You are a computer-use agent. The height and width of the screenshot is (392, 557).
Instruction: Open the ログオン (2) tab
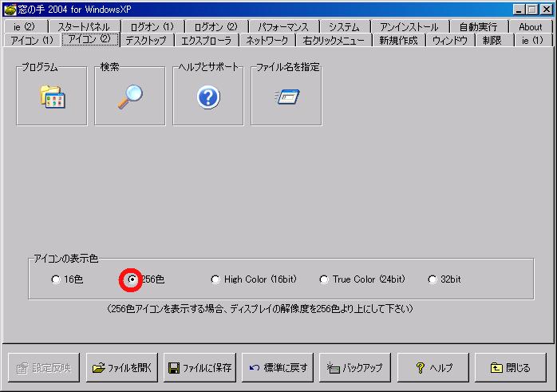[216, 27]
